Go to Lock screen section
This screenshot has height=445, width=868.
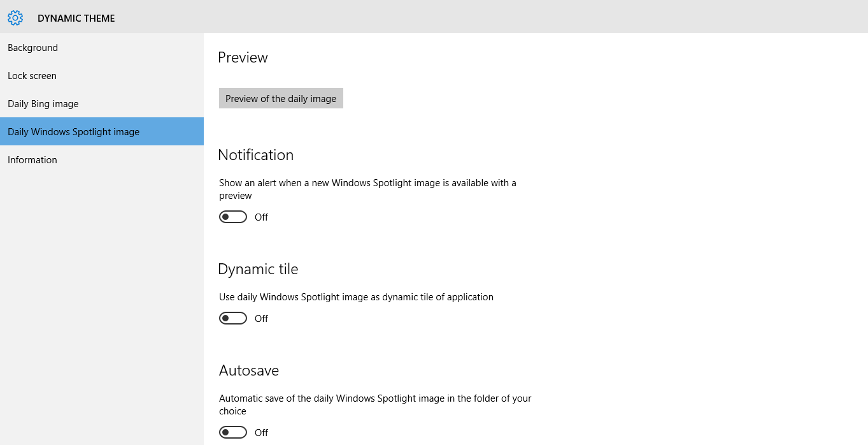pyautogui.click(x=102, y=76)
